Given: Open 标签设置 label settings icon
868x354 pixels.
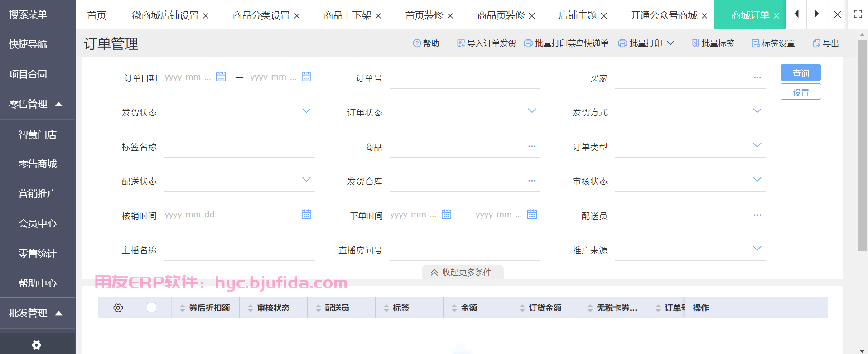Looking at the screenshot, I should coord(756,43).
